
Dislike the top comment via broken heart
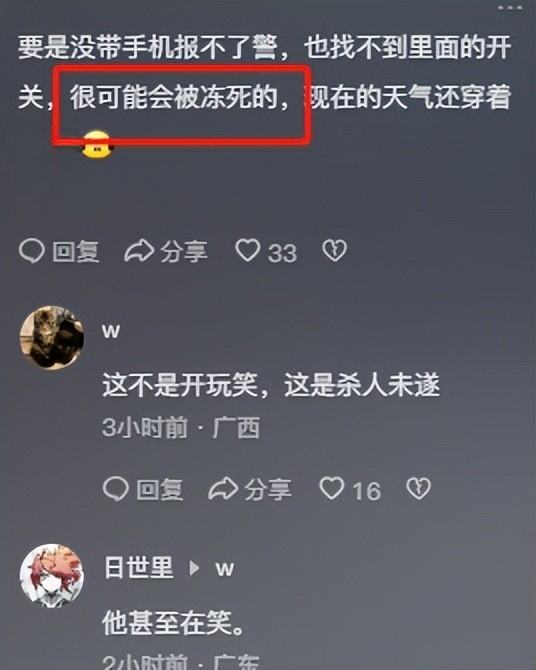click(x=334, y=251)
